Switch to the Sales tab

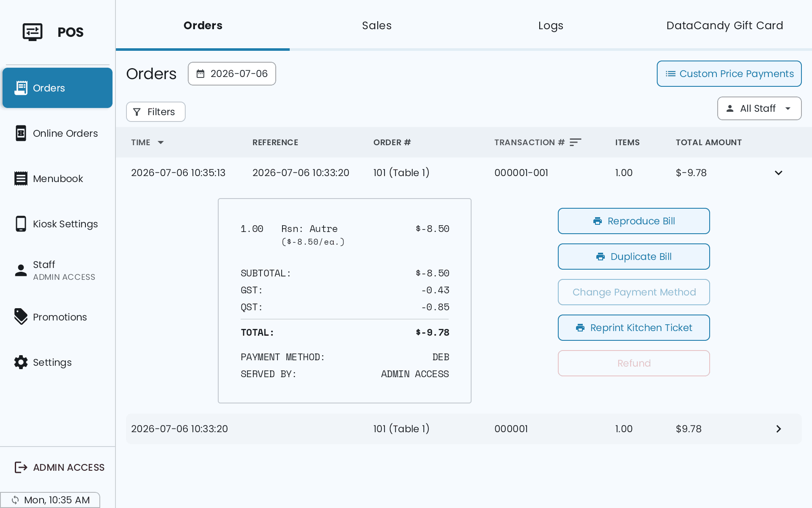pos(377,25)
